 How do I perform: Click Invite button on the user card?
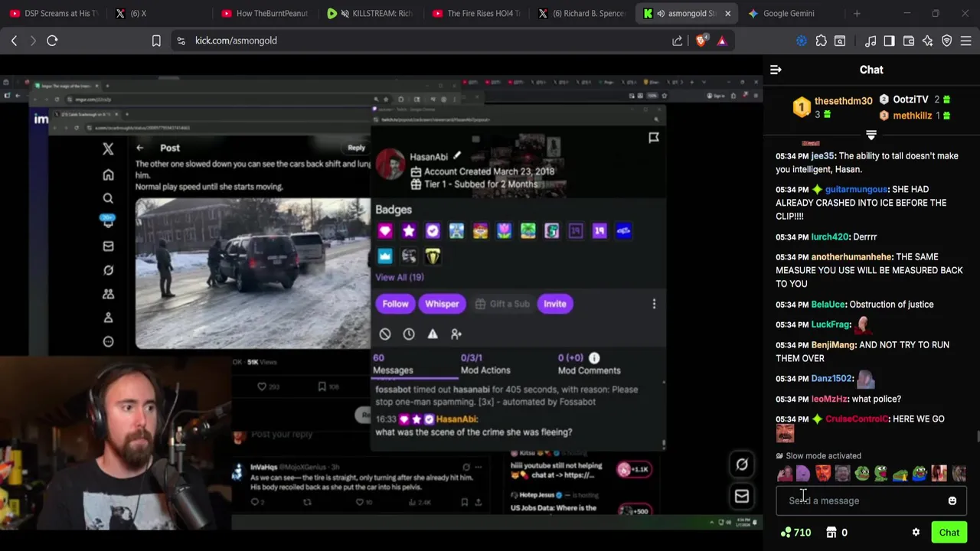pyautogui.click(x=555, y=304)
